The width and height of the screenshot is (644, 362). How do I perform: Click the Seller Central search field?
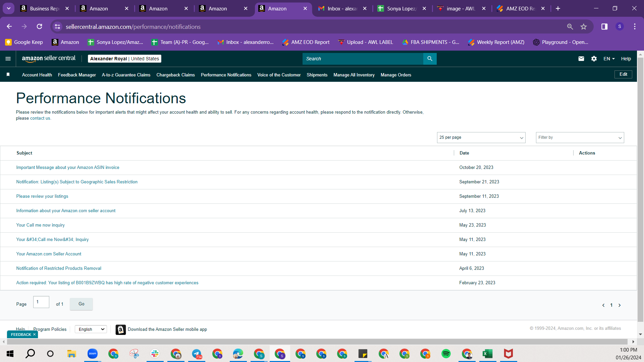coord(363,59)
